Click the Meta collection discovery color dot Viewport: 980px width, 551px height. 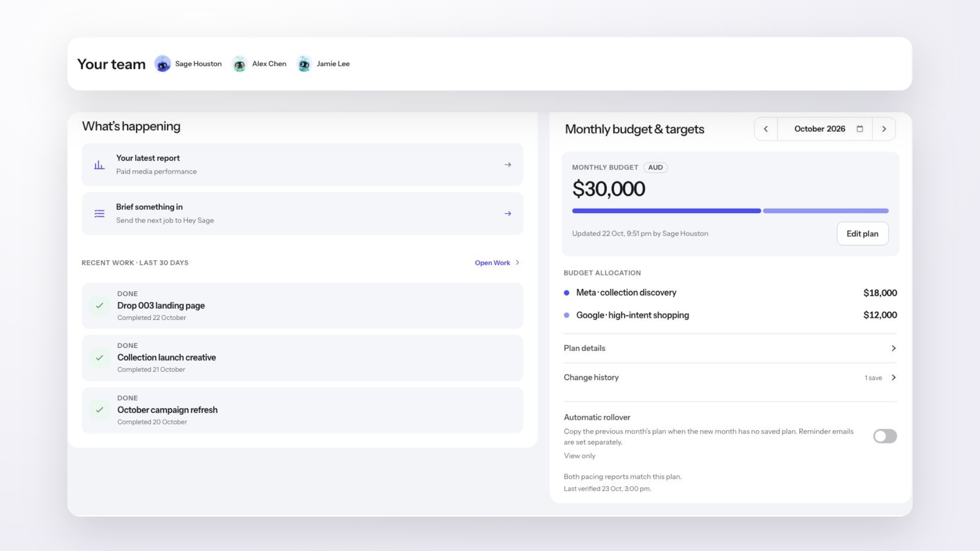click(567, 293)
